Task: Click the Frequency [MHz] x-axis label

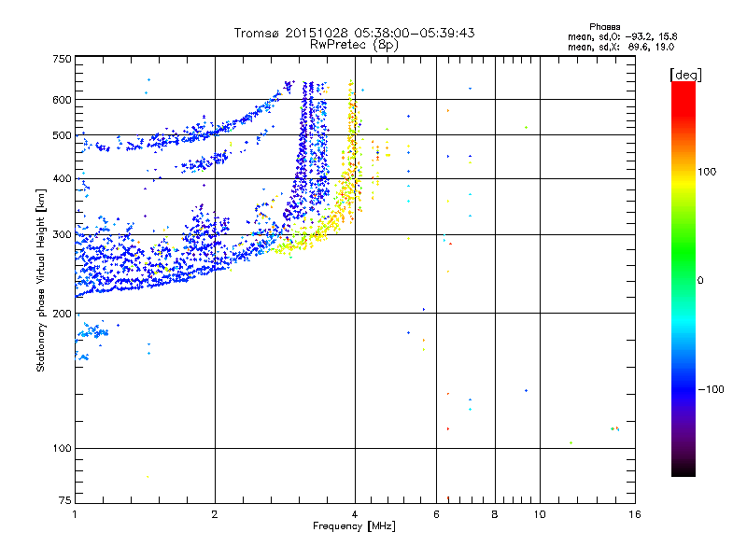Action: coord(354,527)
